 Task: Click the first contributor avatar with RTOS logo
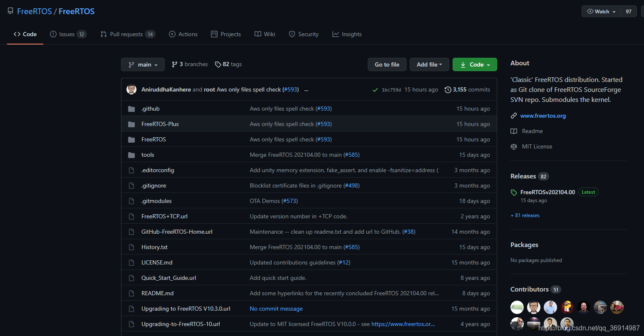click(x=517, y=307)
